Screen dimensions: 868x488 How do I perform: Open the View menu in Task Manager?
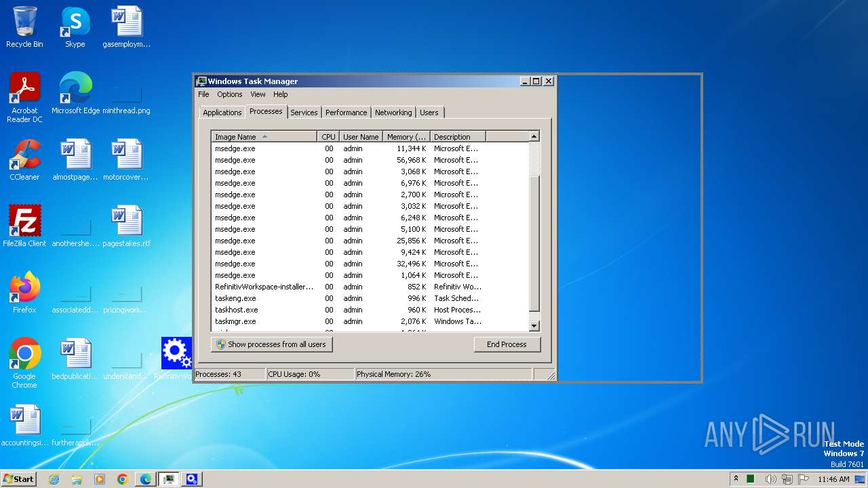coord(258,94)
